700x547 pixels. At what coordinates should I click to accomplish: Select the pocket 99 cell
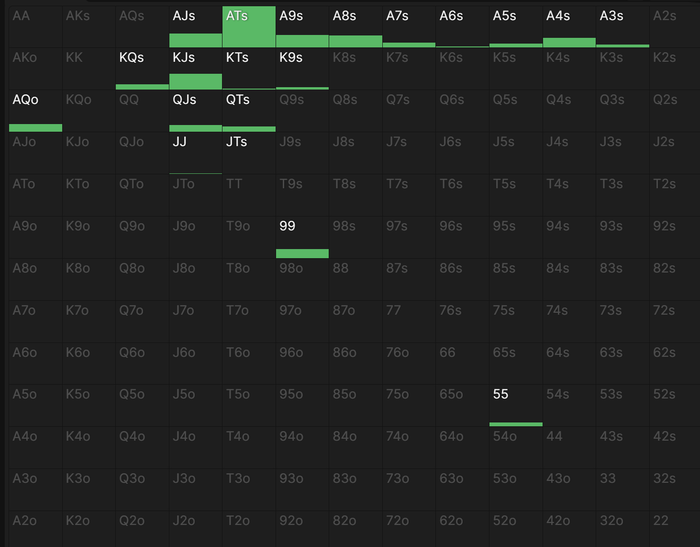302,238
